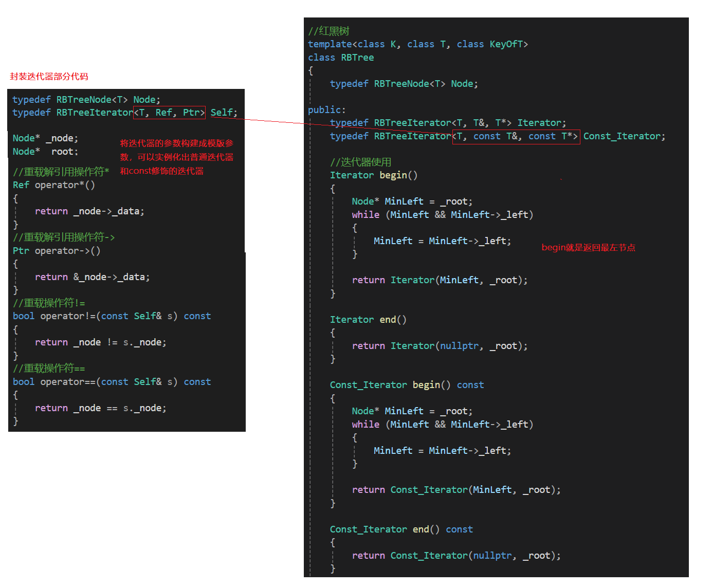The width and height of the screenshot is (712, 588).
Task: Select the comment "//迭代器使用"
Action: (360, 162)
